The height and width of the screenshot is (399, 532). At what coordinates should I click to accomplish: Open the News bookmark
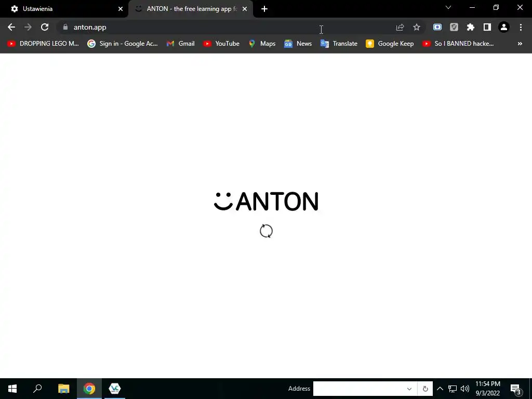[298, 44]
